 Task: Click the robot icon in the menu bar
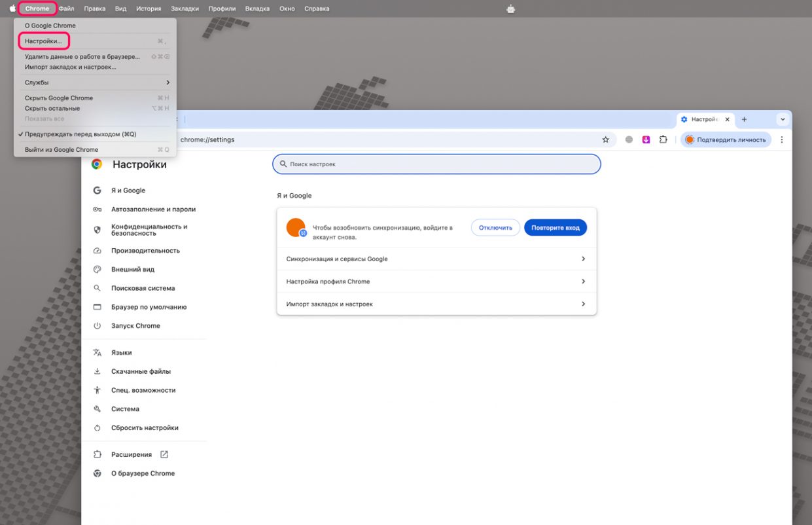(x=511, y=9)
